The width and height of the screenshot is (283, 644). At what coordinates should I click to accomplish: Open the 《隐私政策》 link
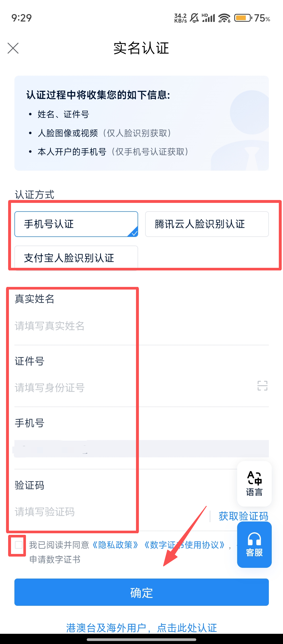(116, 545)
